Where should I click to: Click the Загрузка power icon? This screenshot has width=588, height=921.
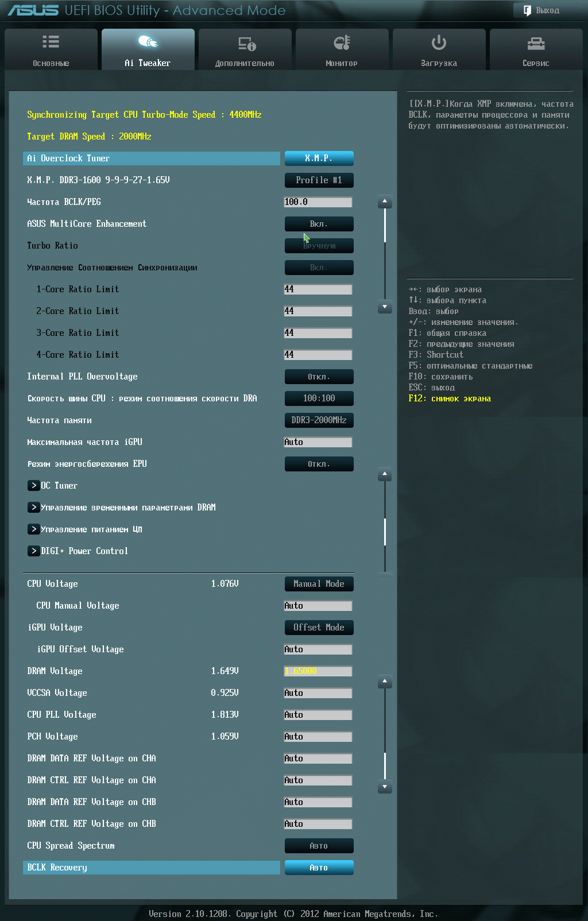(439, 42)
